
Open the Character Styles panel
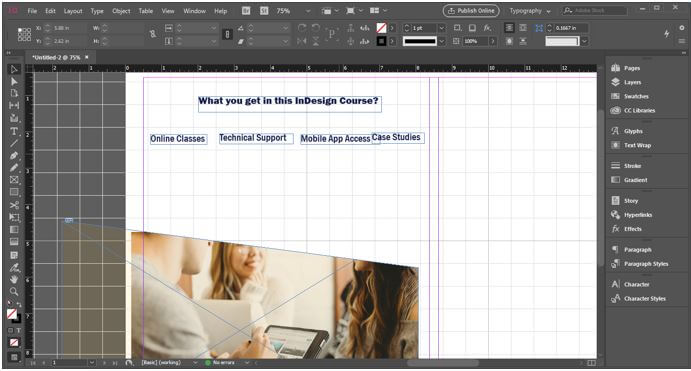[644, 298]
